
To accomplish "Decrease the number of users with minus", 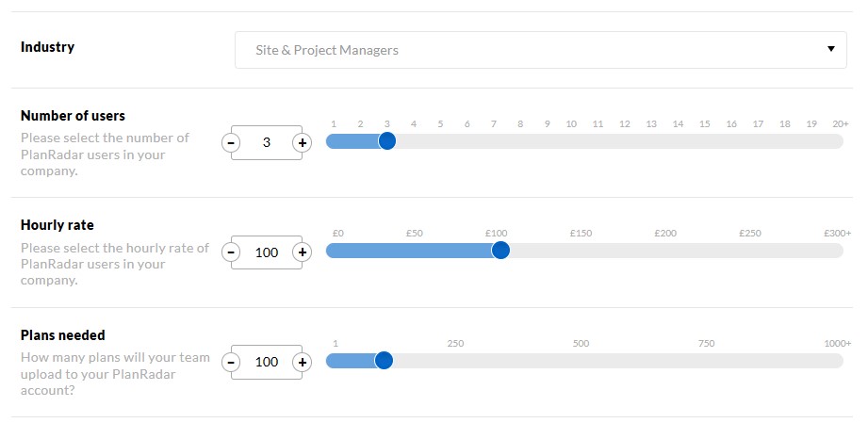I will tap(231, 143).
